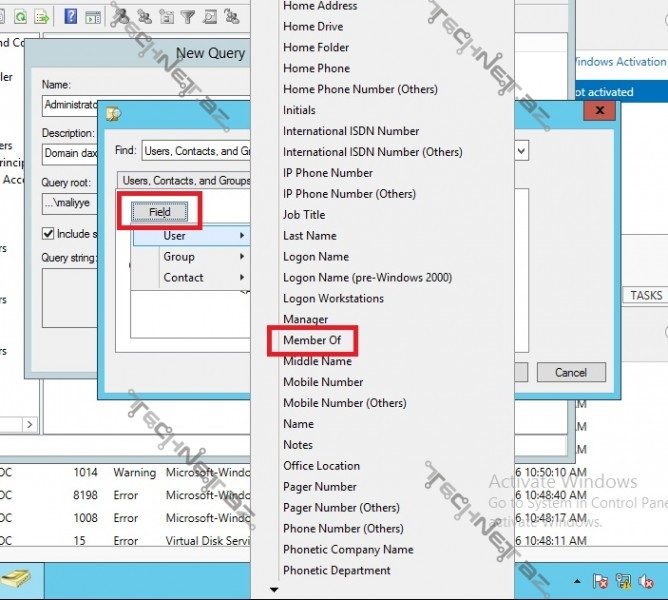Click the Export List toolbar icon
The image size is (668, 600).
click(x=41, y=16)
